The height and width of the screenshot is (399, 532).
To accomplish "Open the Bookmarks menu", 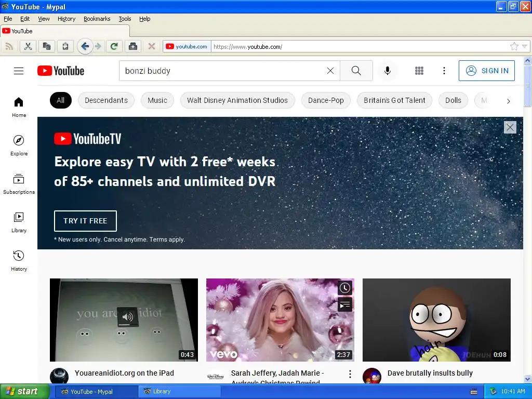I will pyautogui.click(x=97, y=19).
